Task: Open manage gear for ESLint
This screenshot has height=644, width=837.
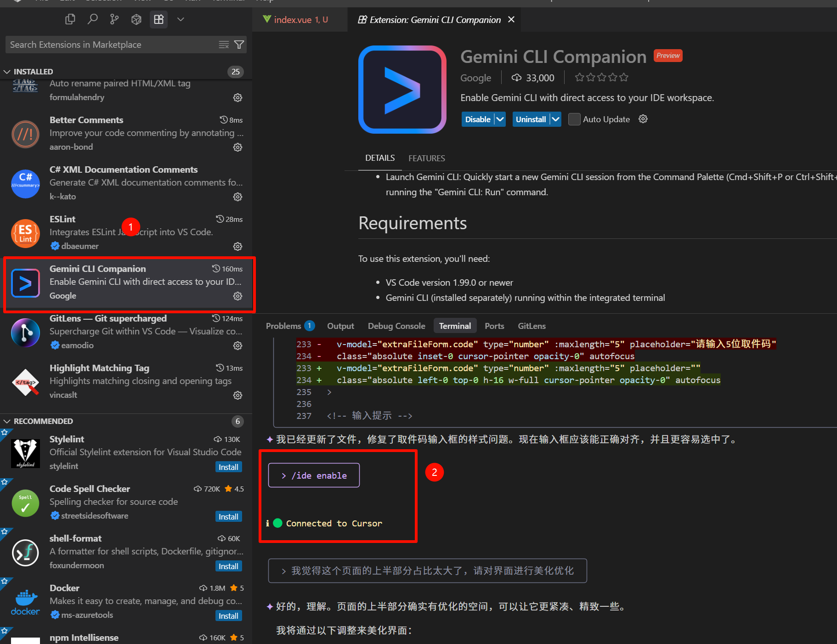Action: point(238,246)
